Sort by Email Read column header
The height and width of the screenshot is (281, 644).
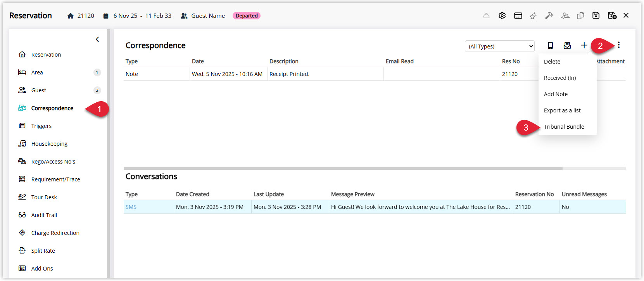tap(400, 61)
